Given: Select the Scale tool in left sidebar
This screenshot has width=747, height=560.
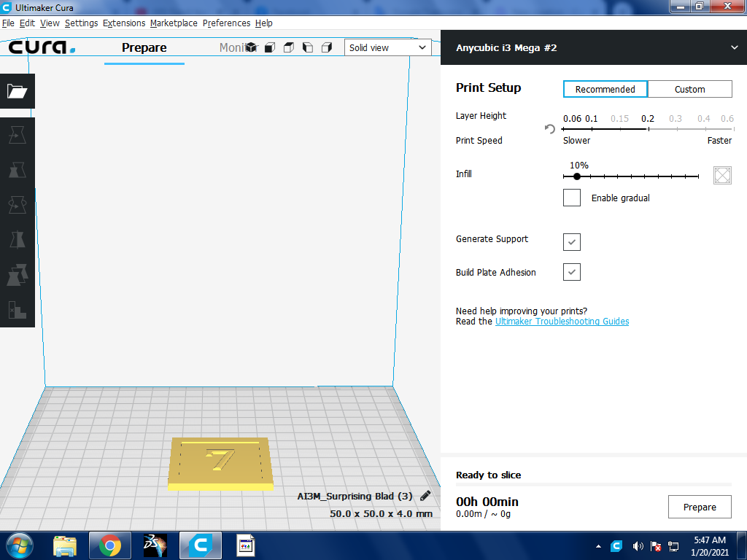Looking at the screenshot, I should pyautogui.click(x=18, y=170).
